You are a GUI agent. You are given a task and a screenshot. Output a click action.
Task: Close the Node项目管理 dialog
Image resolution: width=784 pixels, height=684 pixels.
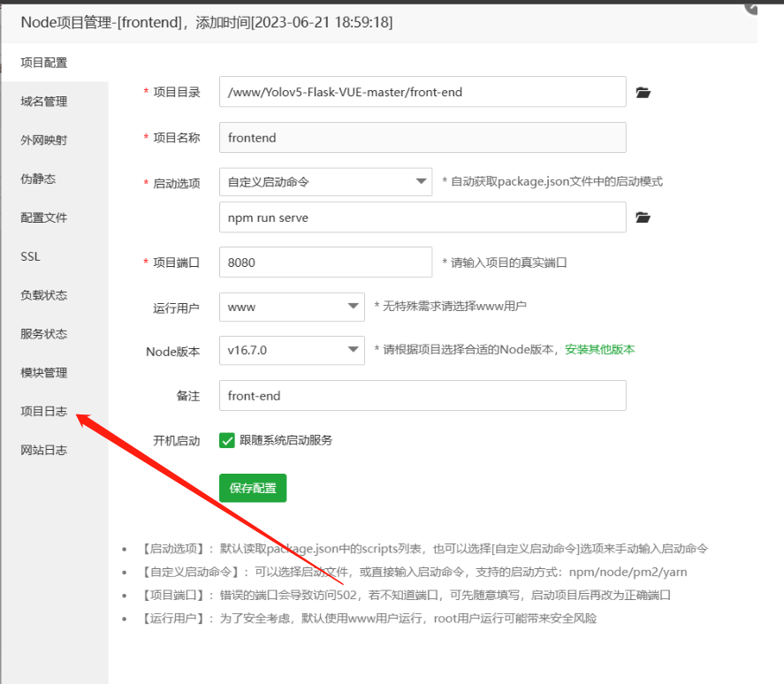[x=751, y=7]
